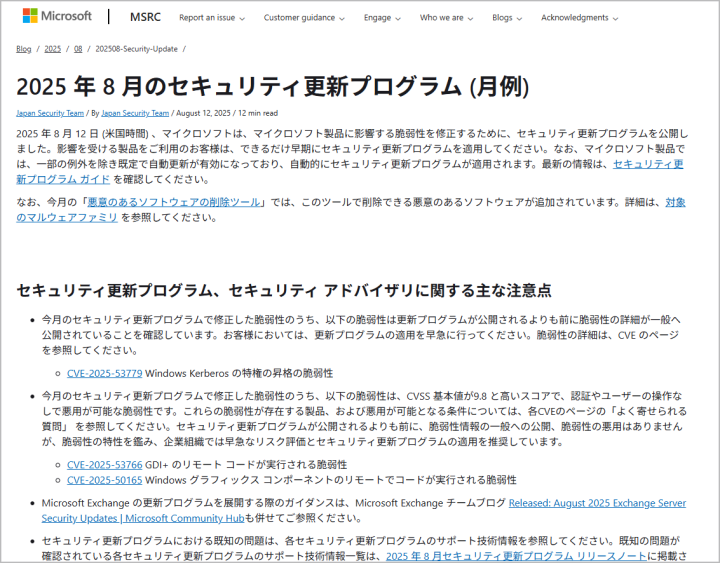Screen dimensions: 720x563
Task: Click the August 12, 2025 date text
Action: click(x=203, y=113)
